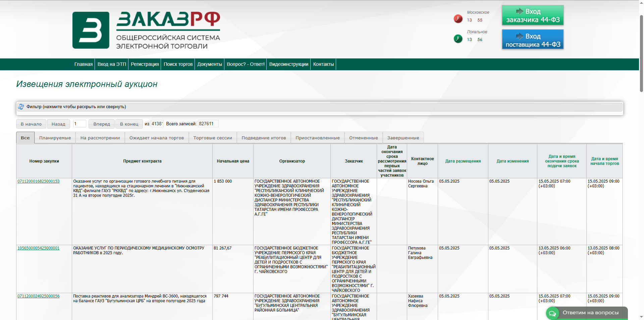Sort by 'Дата размещения' column header
644x320 pixels.
(x=463, y=161)
